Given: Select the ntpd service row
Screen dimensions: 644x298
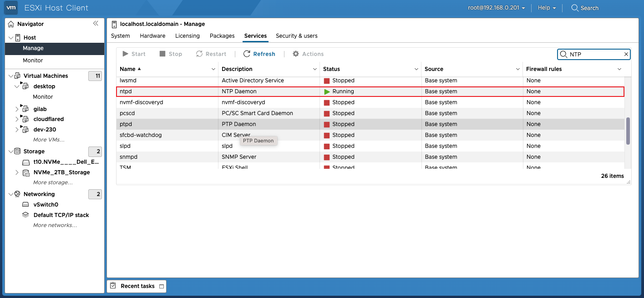Looking at the screenshot, I should coord(370,91).
